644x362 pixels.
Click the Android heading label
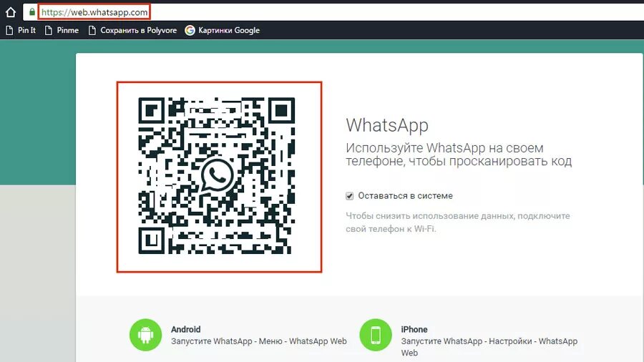[x=185, y=329]
